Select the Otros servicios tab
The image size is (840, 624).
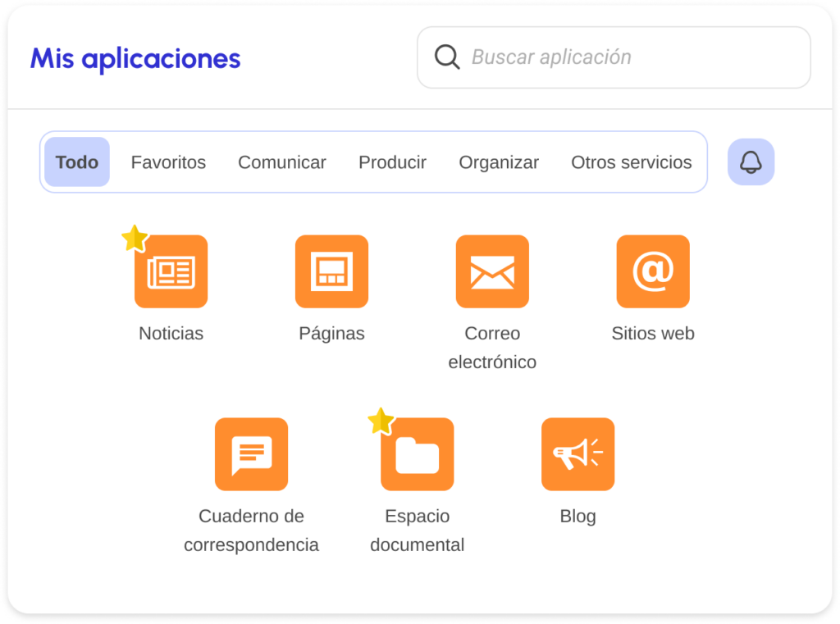pyautogui.click(x=632, y=162)
